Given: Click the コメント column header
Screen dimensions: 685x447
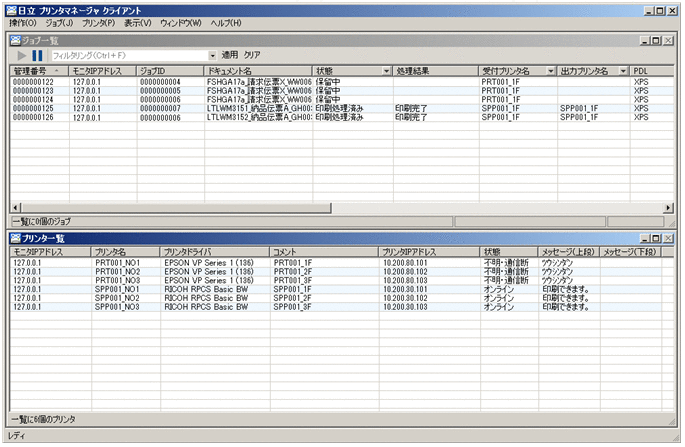Looking at the screenshot, I should [x=324, y=252].
